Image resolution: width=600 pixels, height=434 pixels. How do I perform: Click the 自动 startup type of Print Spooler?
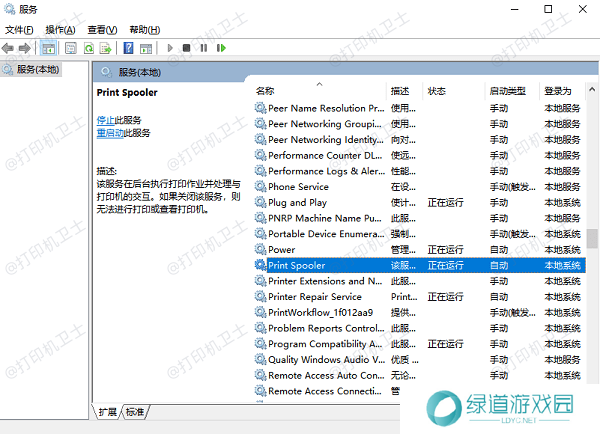click(499, 265)
